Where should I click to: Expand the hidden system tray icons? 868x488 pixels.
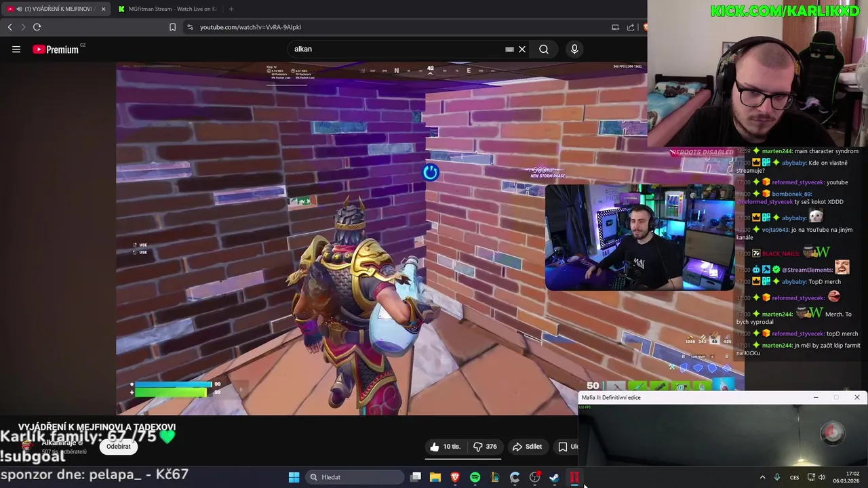point(762,477)
